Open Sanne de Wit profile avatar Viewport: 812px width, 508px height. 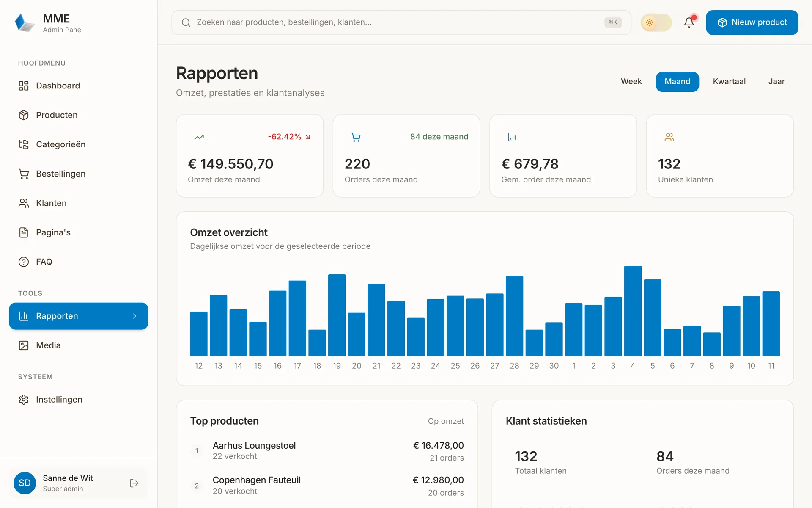point(25,483)
